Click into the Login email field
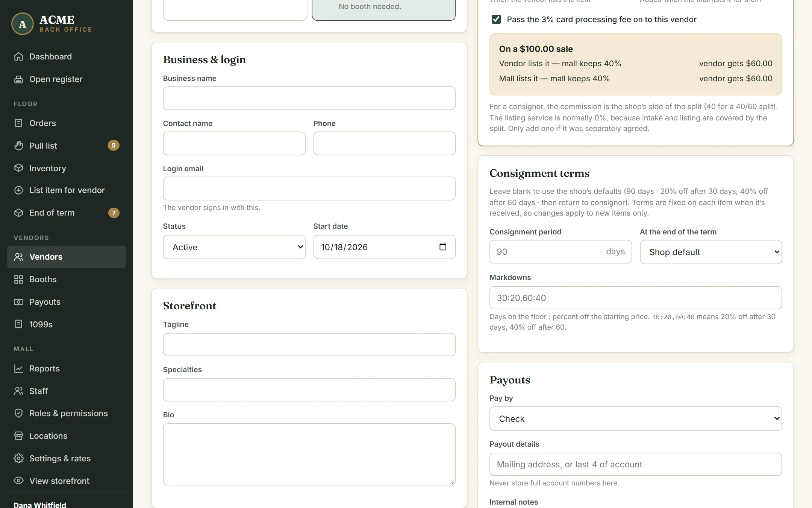This screenshot has height=508, width=812. pyautogui.click(x=309, y=189)
